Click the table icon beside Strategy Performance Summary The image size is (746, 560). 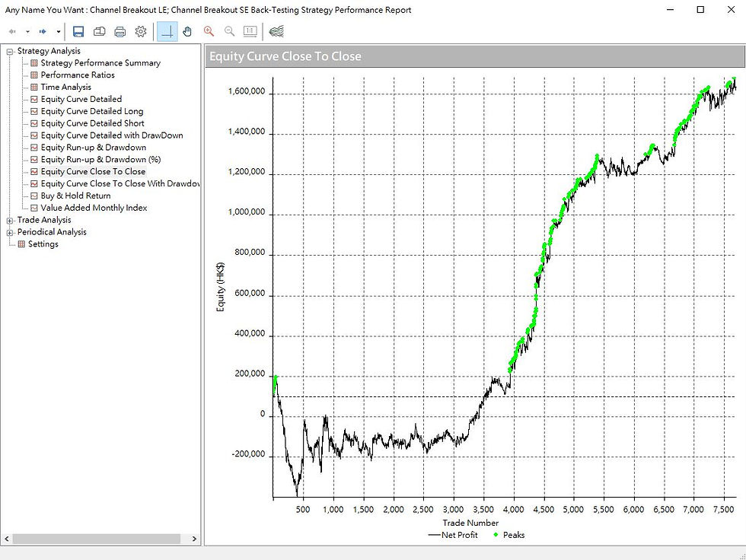pos(33,62)
